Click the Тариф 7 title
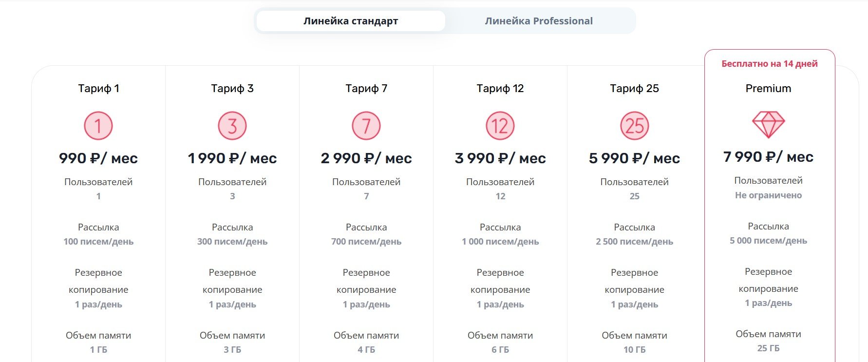This screenshot has height=362, width=868. click(x=366, y=88)
